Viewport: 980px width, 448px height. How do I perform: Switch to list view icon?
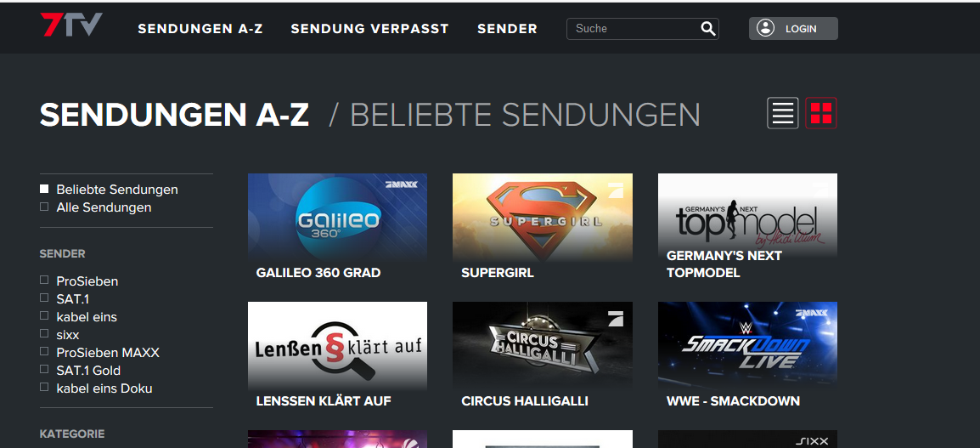pos(782,113)
